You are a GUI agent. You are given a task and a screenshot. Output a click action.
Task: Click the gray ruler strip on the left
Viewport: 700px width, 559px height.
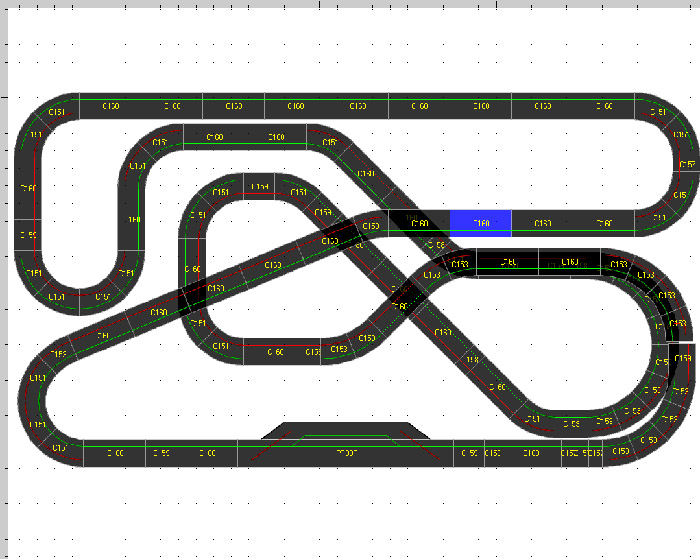pyautogui.click(x=4, y=300)
